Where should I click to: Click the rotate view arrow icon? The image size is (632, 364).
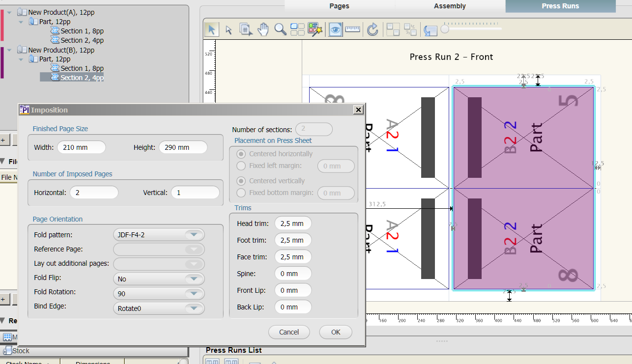[x=373, y=29]
